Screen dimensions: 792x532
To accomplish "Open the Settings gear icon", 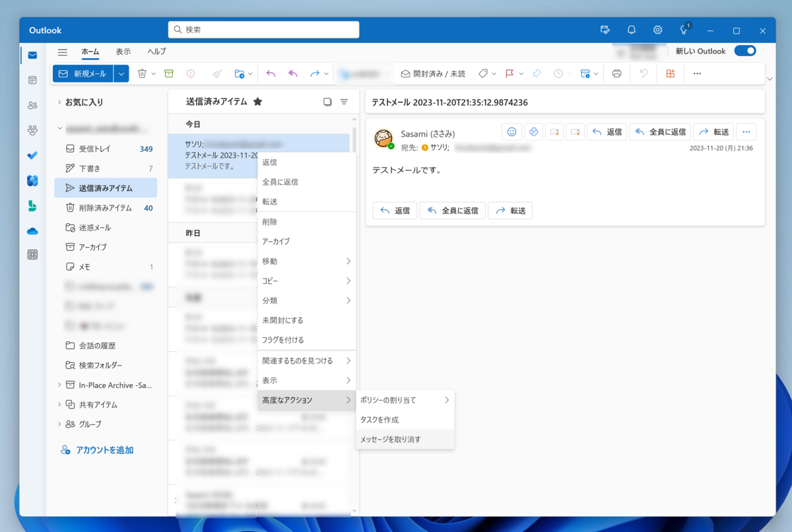I will click(x=657, y=30).
